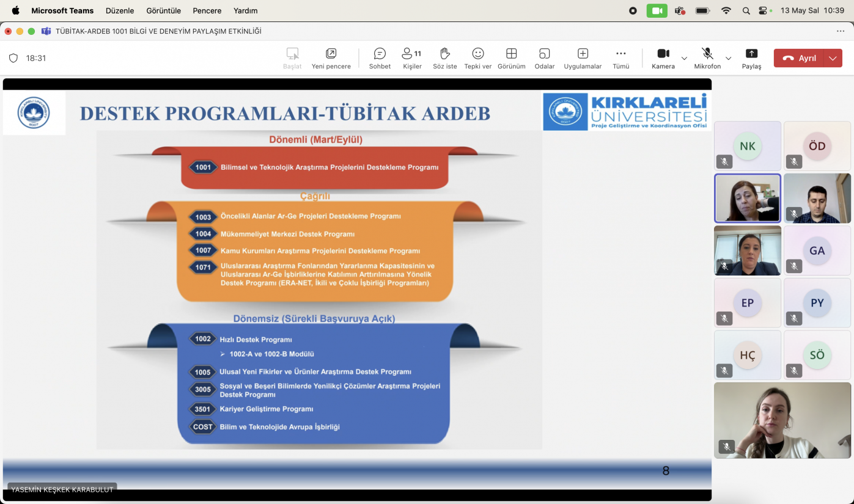
Task: Expand Mikrofon options arrow
Action: tap(728, 58)
